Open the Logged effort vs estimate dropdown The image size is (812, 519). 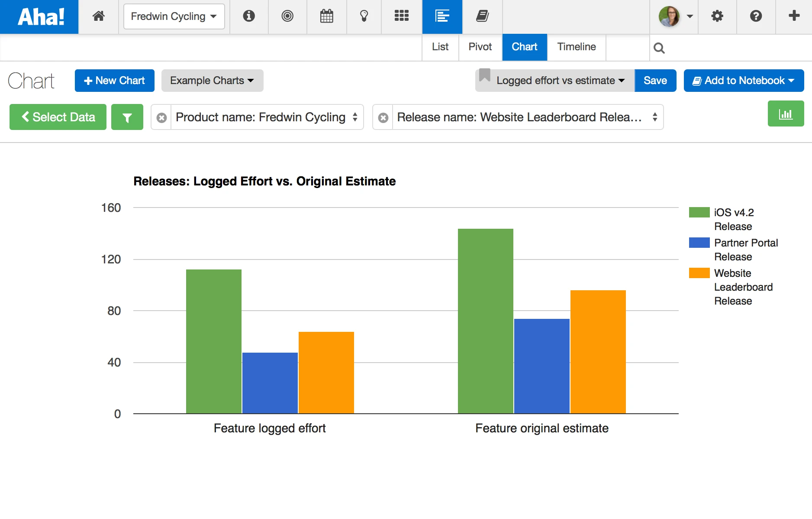coord(561,81)
